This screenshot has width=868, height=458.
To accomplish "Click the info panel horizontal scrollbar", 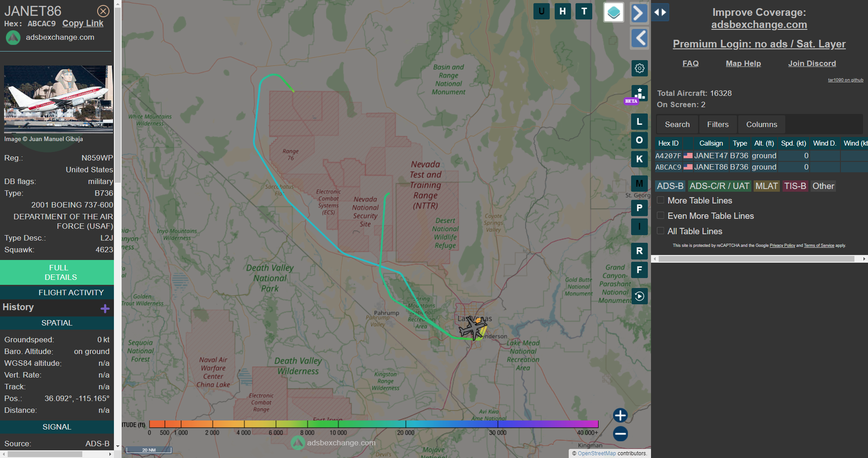I will [x=44, y=454].
